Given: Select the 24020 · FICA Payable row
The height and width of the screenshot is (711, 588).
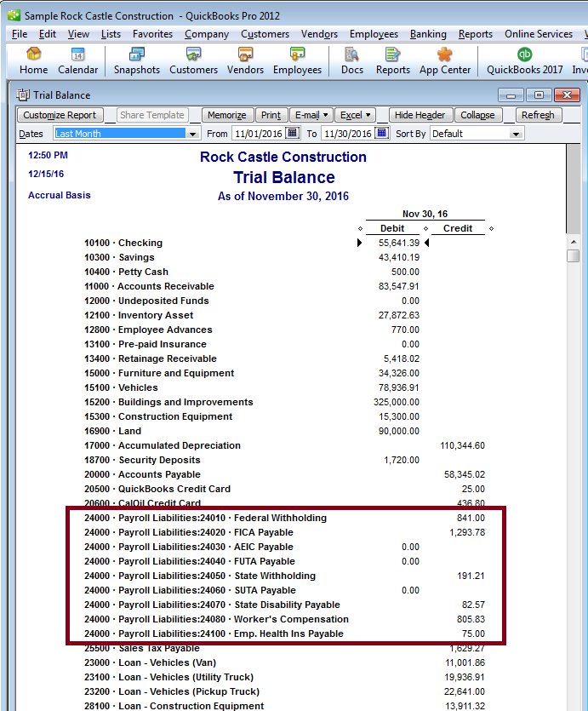Looking at the screenshot, I should pyautogui.click(x=284, y=532).
